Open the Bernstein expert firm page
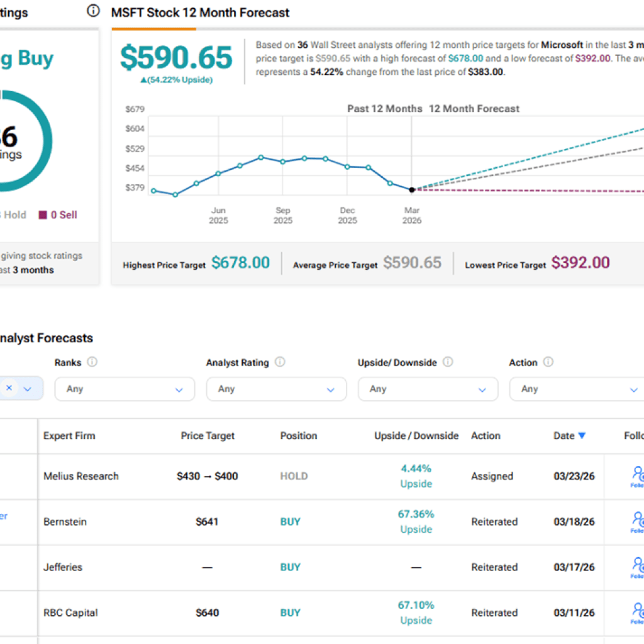 67,522
